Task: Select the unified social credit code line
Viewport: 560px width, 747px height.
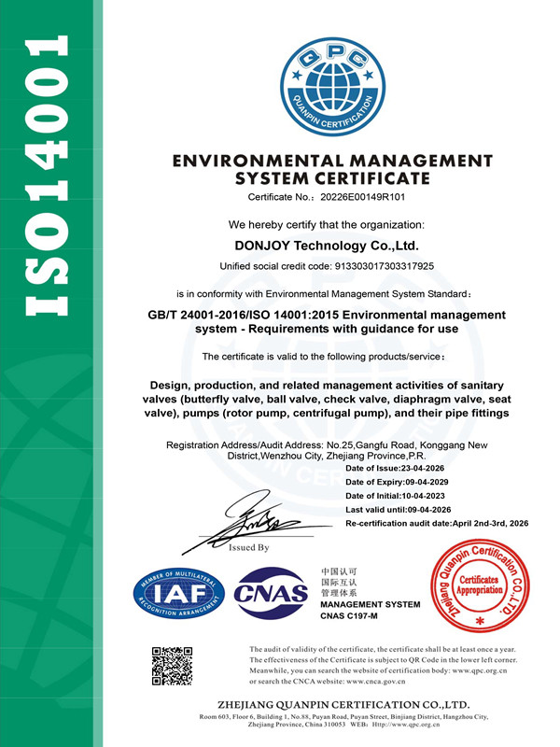Action: (327, 266)
